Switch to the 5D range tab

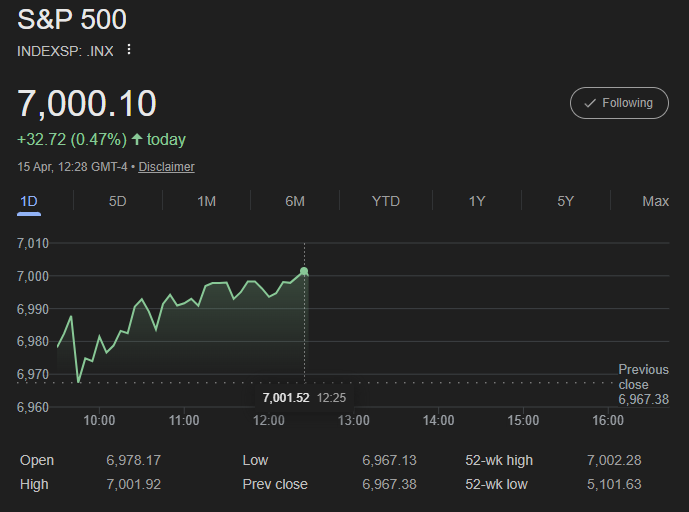click(x=117, y=201)
